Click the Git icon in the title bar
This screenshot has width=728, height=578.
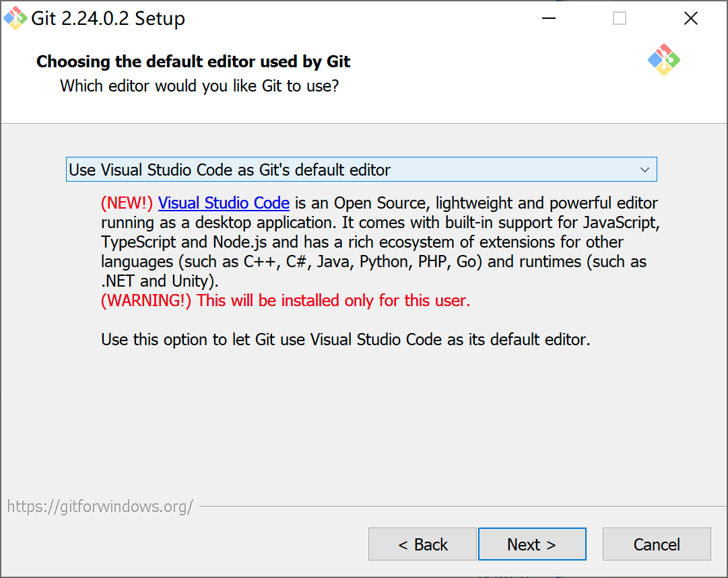[x=15, y=18]
